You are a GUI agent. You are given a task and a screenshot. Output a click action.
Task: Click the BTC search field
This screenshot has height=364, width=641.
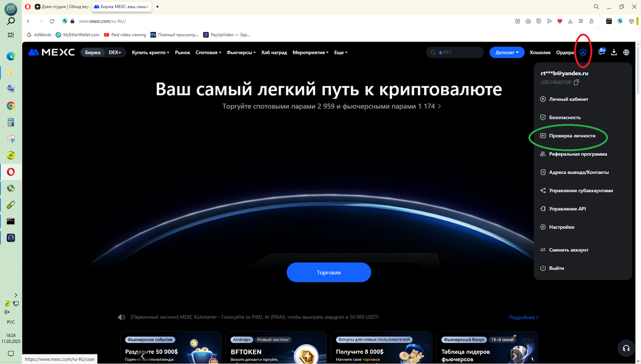455,52
